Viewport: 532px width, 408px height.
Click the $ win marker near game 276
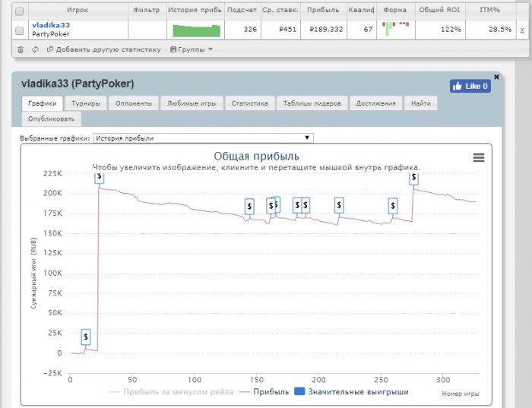click(x=413, y=178)
